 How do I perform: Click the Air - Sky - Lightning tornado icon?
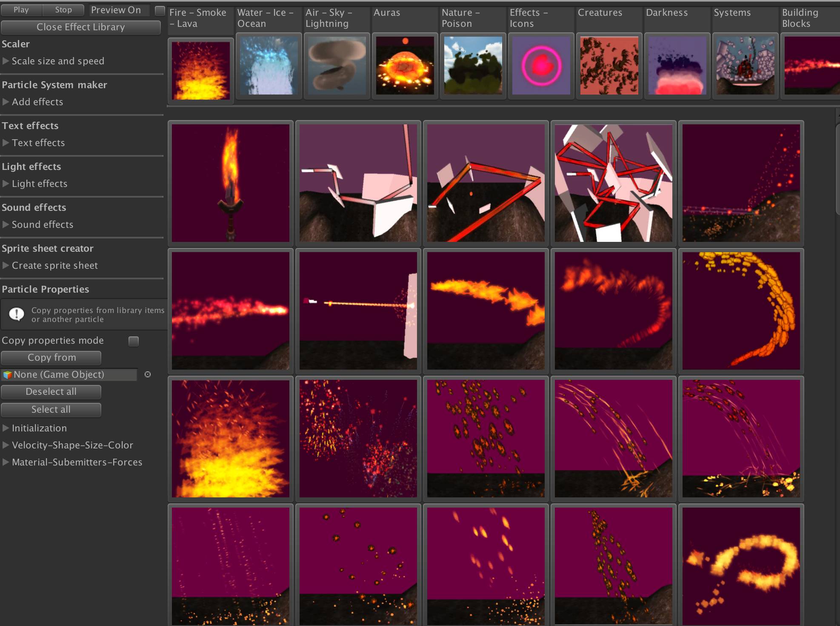tap(337, 66)
